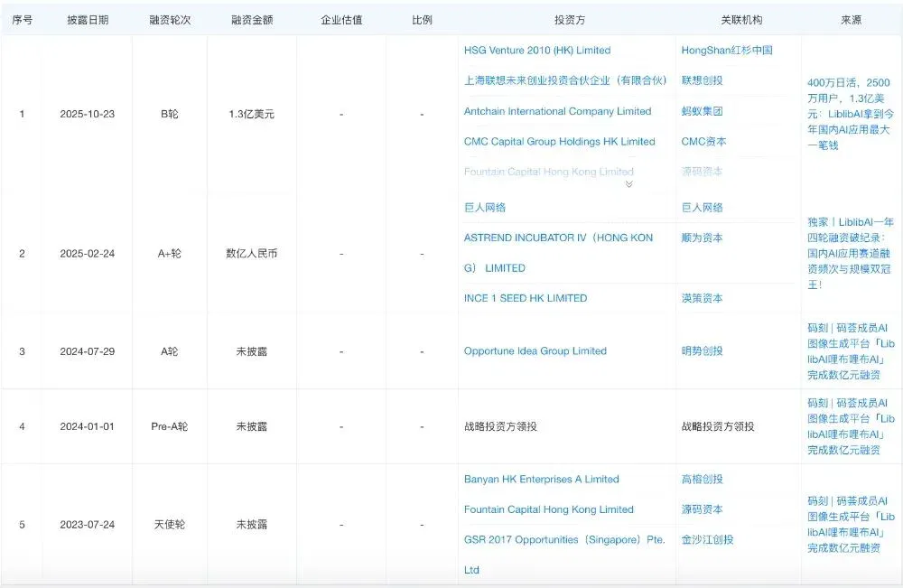903x588 pixels.
Task: Select the date cell 2024-01-01
Action: 88,426
